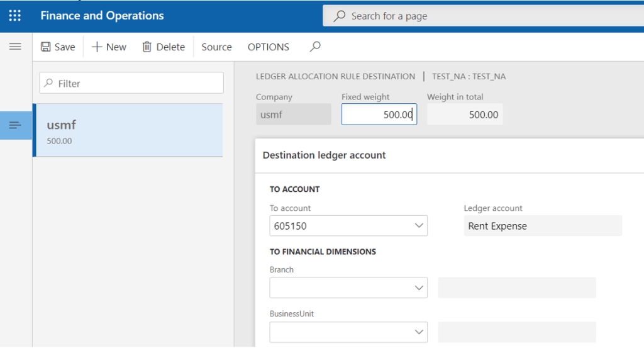Click the action pane search icon
The height and width of the screenshot is (348, 644).
[x=315, y=47]
